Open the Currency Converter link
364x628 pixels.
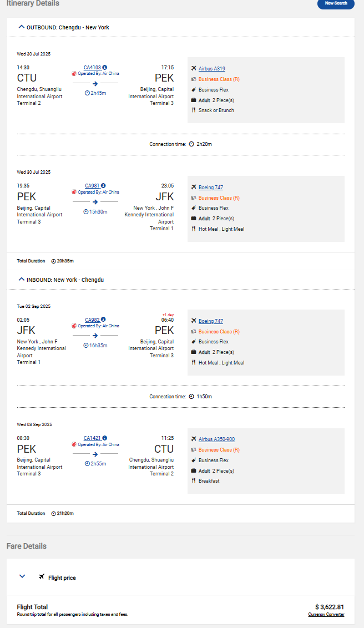click(x=326, y=615)
